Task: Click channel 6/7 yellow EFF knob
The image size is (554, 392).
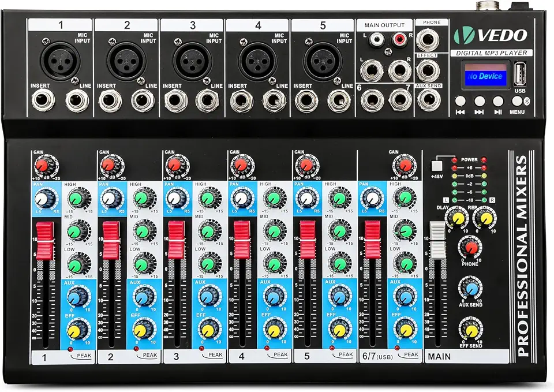Action: coord(405,331)
